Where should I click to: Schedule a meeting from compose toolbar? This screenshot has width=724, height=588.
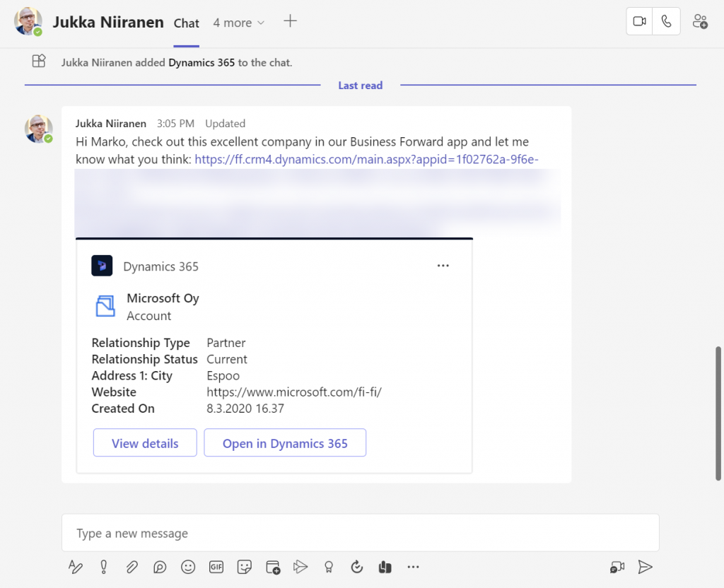point(273,567)
